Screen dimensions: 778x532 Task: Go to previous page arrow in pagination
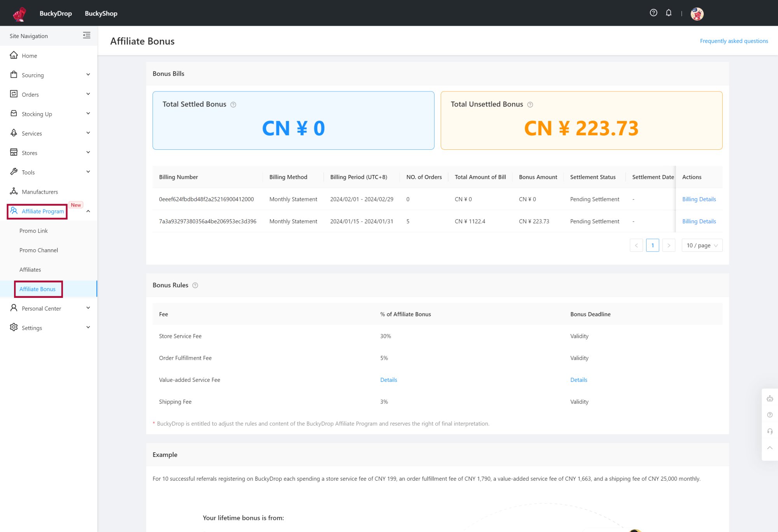(x=636, y=245)
